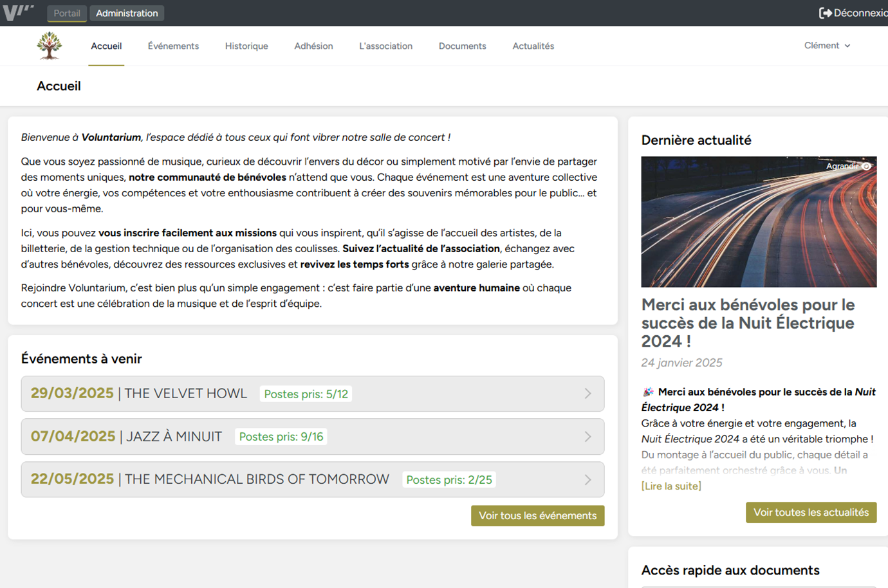Open the Adhésion page
This screenshot has width=888, height=588.
pos(313,46)
